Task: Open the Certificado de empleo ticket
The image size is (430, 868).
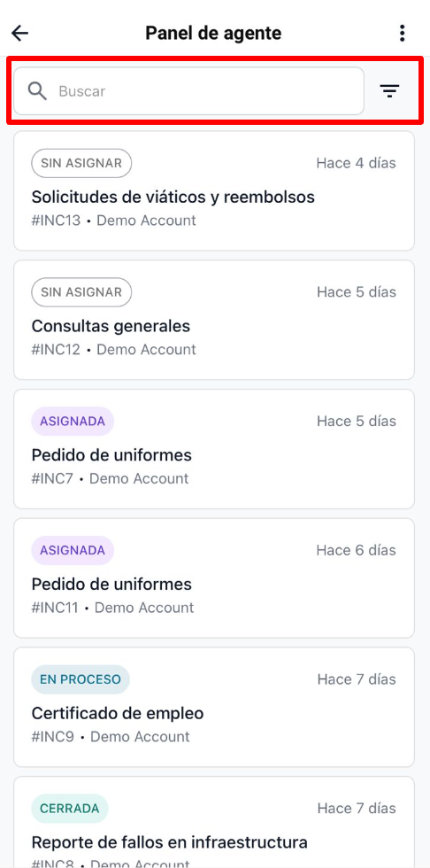Action: coord(214,707)
